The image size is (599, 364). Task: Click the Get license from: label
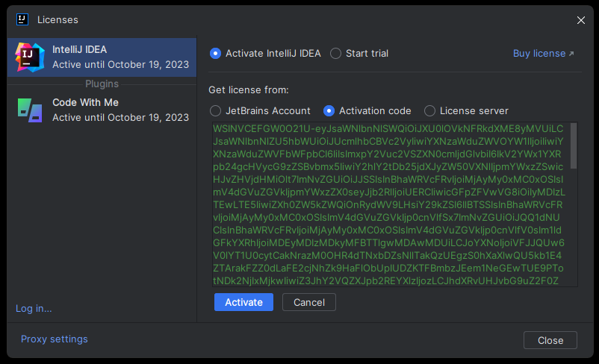[249, 90]
